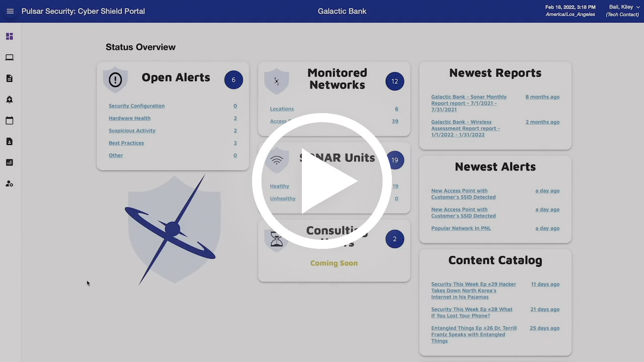Open Entangled Things Ep #26 link
This screenshot has height=362, width=644.
[474, 334]
